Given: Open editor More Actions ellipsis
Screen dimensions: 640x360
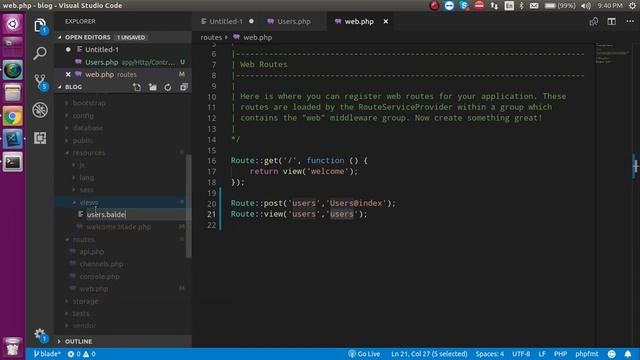Looking at the screenshot, I should 630,21.
